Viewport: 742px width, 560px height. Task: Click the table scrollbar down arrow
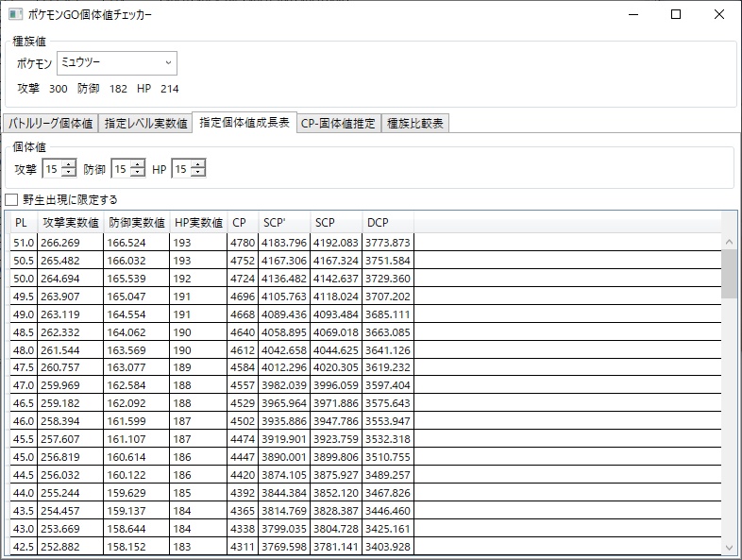[729, 547]
